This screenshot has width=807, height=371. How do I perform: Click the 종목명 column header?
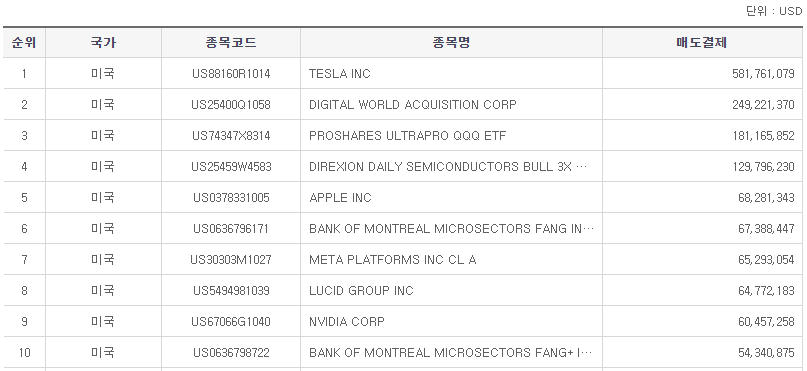coord(451,43)
